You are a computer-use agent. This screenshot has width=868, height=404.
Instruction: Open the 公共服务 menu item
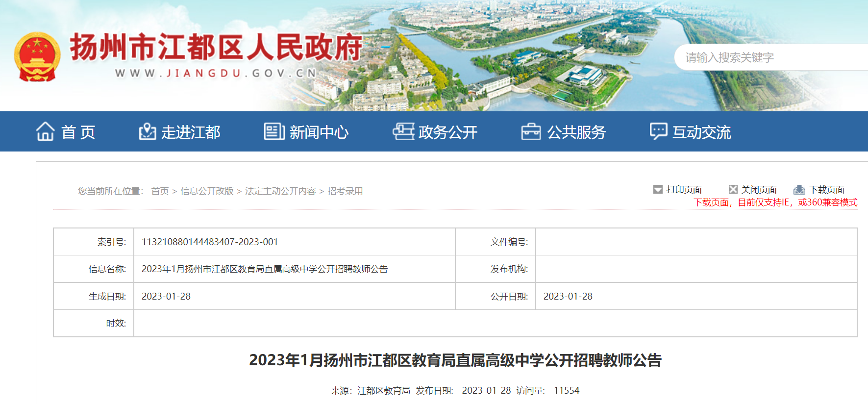point(577,132)
